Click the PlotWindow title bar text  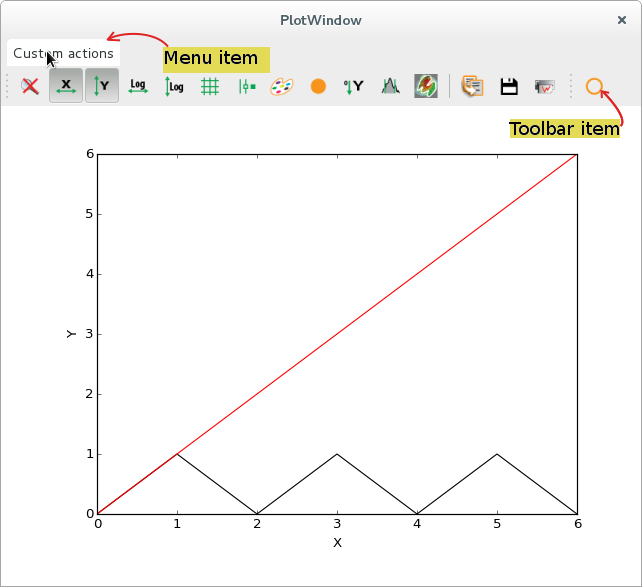(x=321, y=19)
